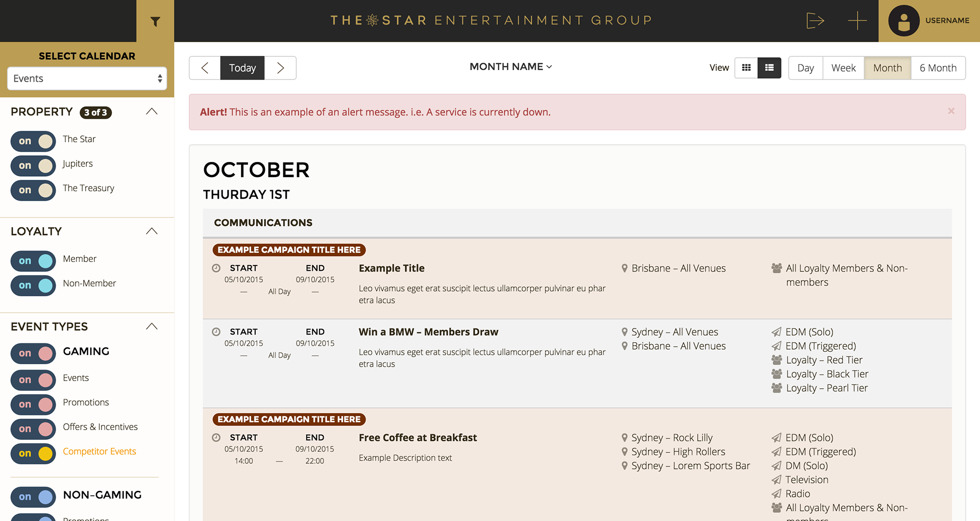Screen dimensions: 980x521
Task: Toggle Member loyalty switch
Action: click(x=33, y=261)
